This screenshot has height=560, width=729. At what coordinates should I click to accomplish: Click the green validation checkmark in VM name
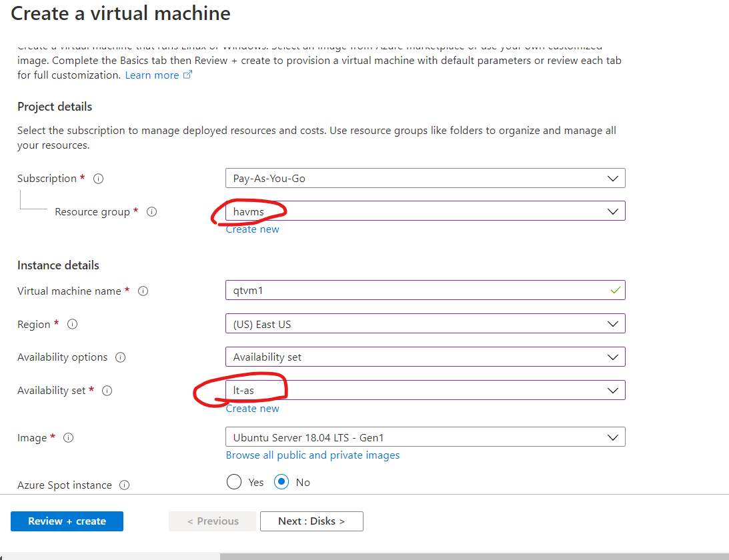click(x=615, y=291)
